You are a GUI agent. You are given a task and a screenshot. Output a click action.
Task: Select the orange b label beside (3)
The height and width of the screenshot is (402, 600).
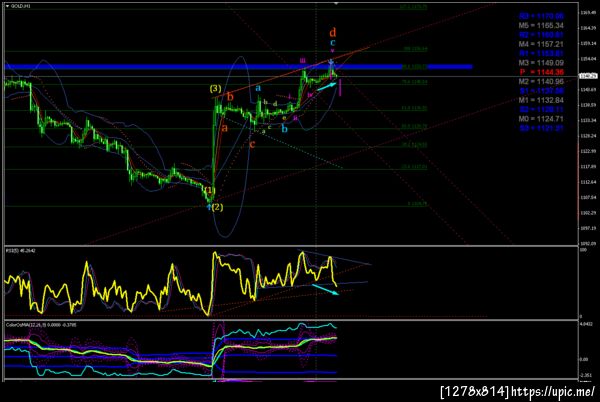pyautogui.click(x=230, y=97)
